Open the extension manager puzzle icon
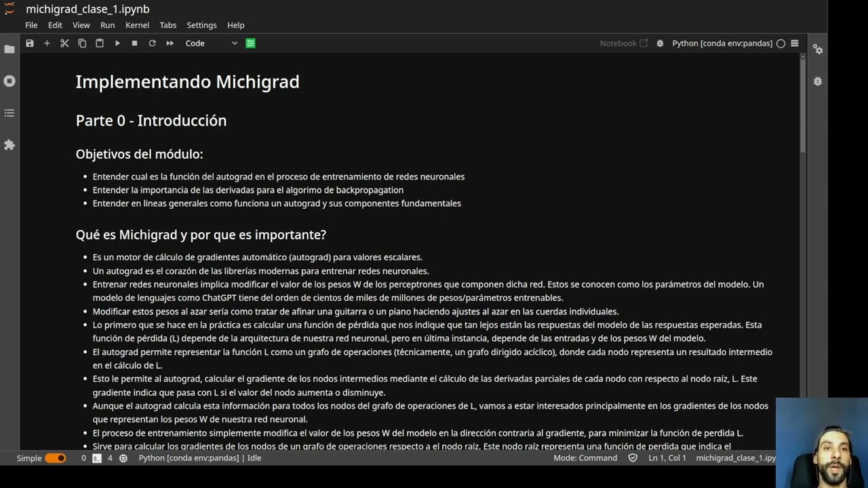 (9, 144)
